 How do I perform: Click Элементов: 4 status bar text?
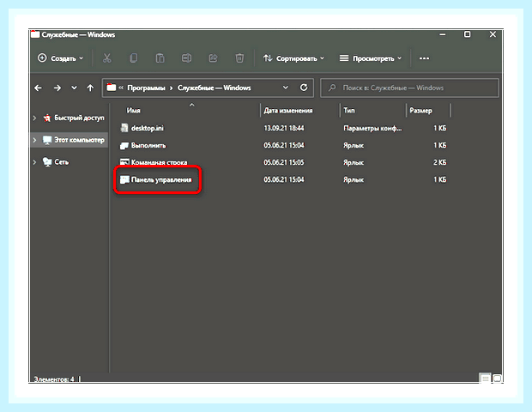(54, 379)
